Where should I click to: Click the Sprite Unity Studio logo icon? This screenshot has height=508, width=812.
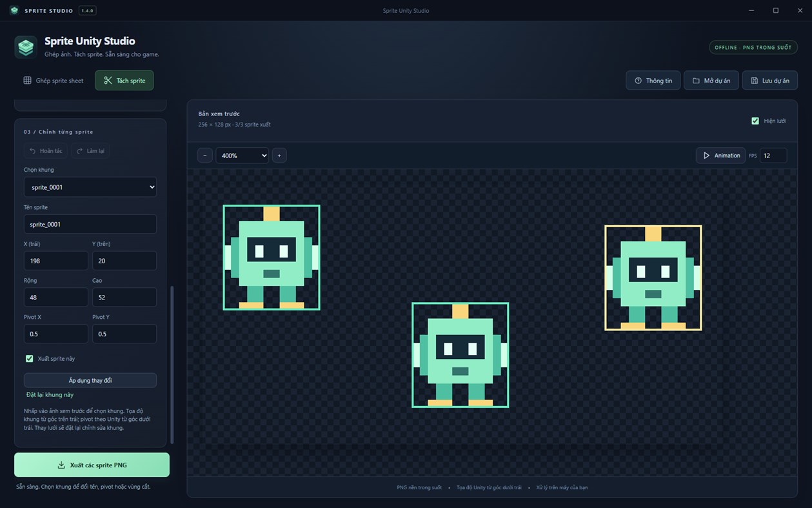[x=26, y=47]
